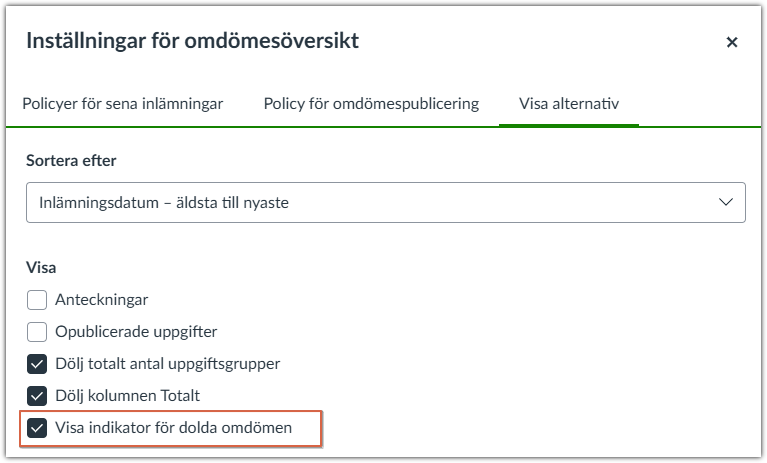Open the Policyer för sena inlämningar tab
The image size is (767, 463).
click(x=124, y=103)
